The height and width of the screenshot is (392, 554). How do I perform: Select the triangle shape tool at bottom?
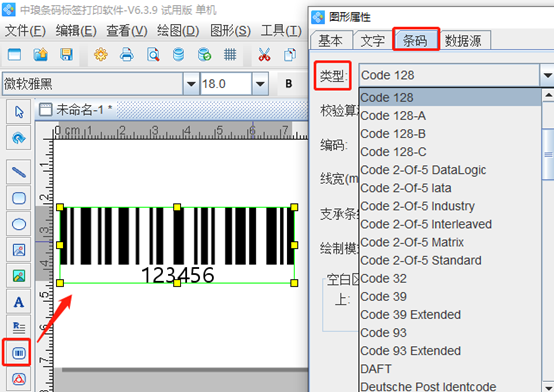pos(19,379)
